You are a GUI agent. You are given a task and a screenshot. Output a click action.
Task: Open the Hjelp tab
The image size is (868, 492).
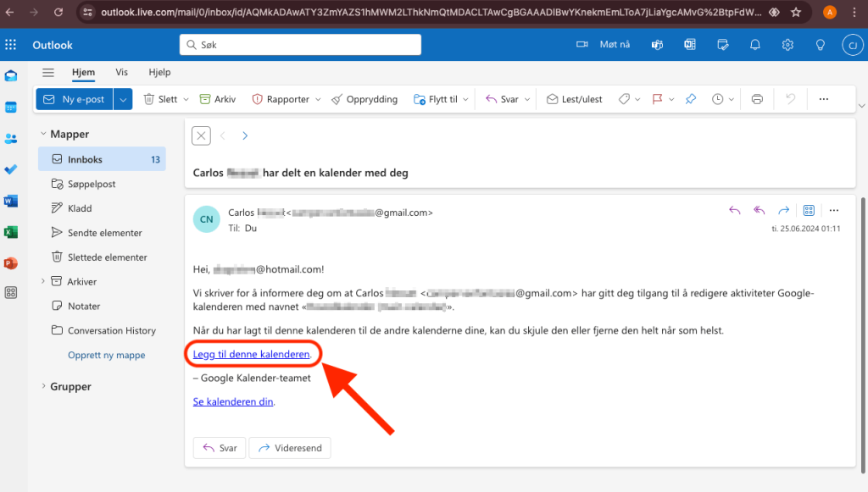click(159, 73)
